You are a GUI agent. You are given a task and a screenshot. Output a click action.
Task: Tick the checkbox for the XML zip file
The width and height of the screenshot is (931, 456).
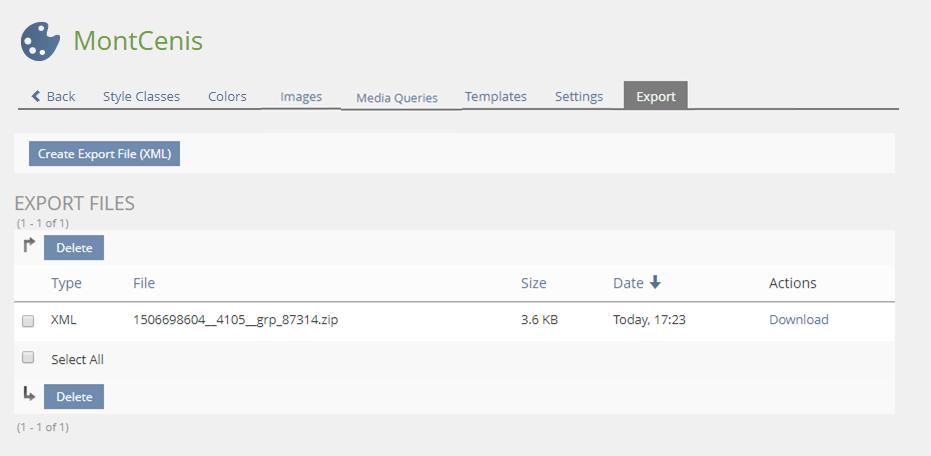[28, 321]
